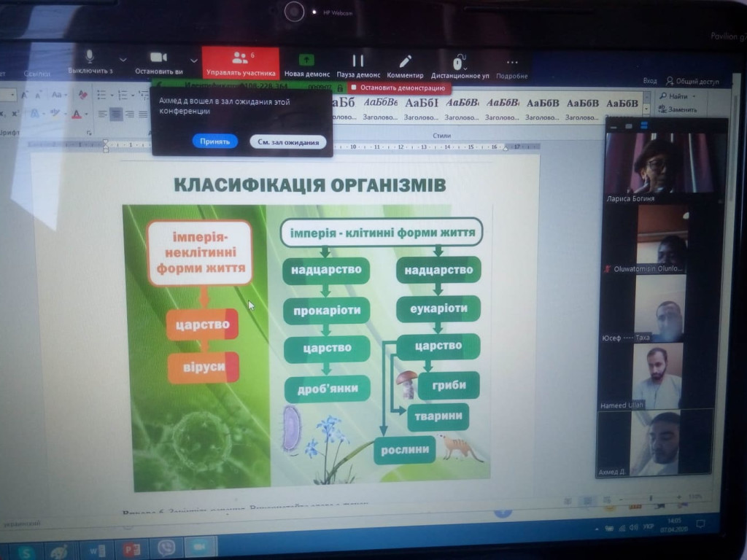This screenshot has height=560, width=747.
Task: Click УКР keyboard language indicator
Action: [x=648, y=527]
